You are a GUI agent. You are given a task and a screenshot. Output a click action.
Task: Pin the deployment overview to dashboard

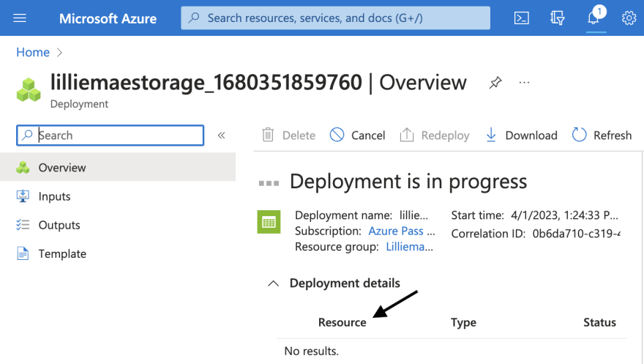point(495,83)
